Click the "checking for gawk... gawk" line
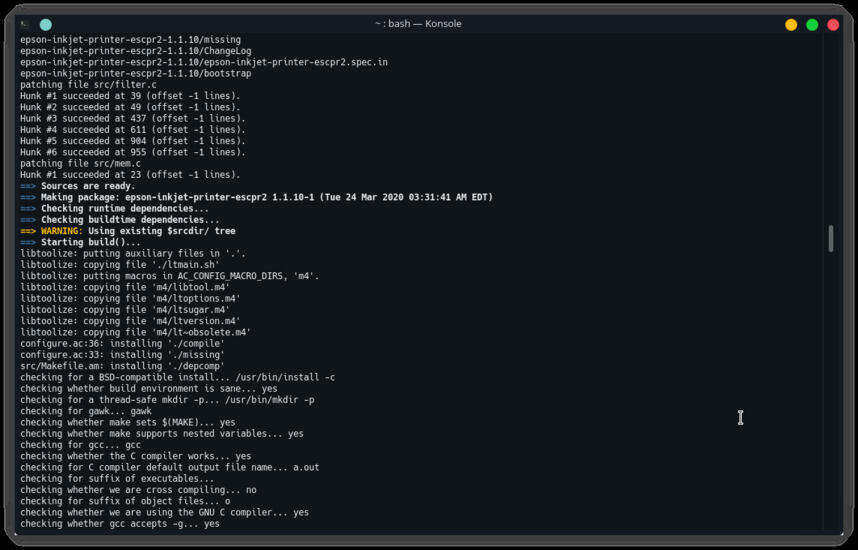 pos(86,411)
